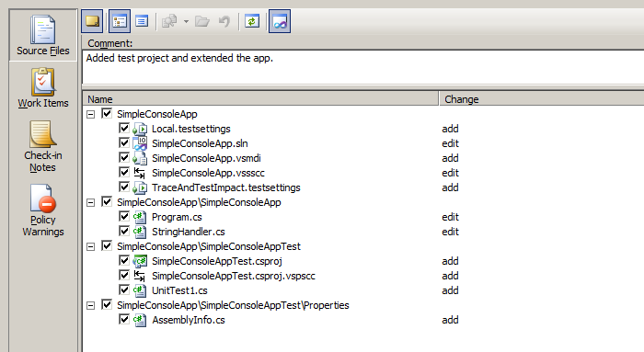The image size is (644, 352).
Task: Uncheck the SimpleConsoleApp root folder checkbox
Action: (107, 113)
